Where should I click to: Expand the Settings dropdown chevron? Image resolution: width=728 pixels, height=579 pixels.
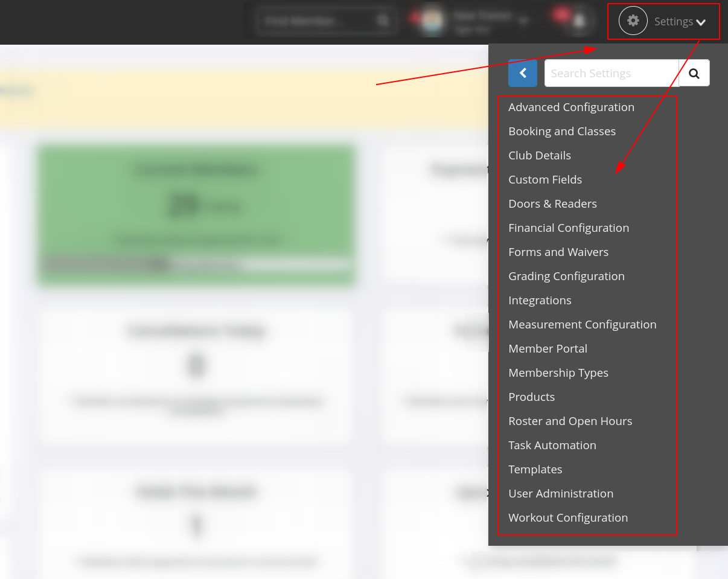(x=701, y=22)
